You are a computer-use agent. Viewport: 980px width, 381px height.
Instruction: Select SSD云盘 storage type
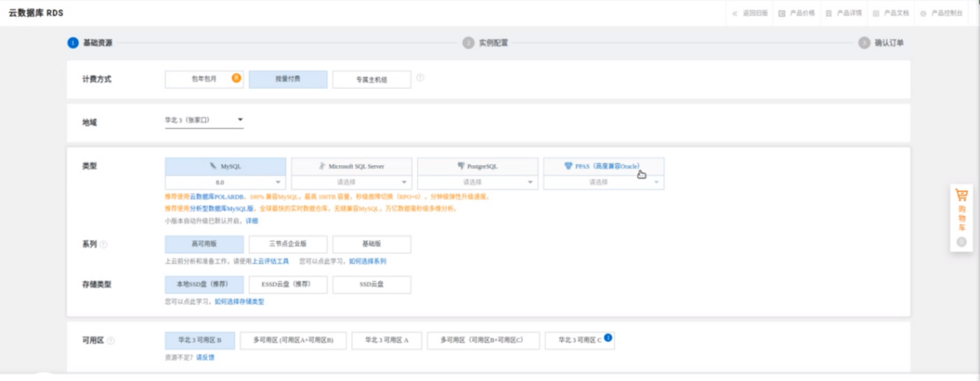pos(371,285)
